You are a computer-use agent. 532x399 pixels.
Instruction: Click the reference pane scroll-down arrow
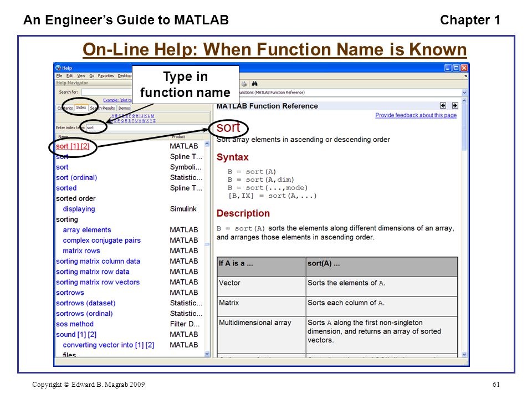[464, 354]
